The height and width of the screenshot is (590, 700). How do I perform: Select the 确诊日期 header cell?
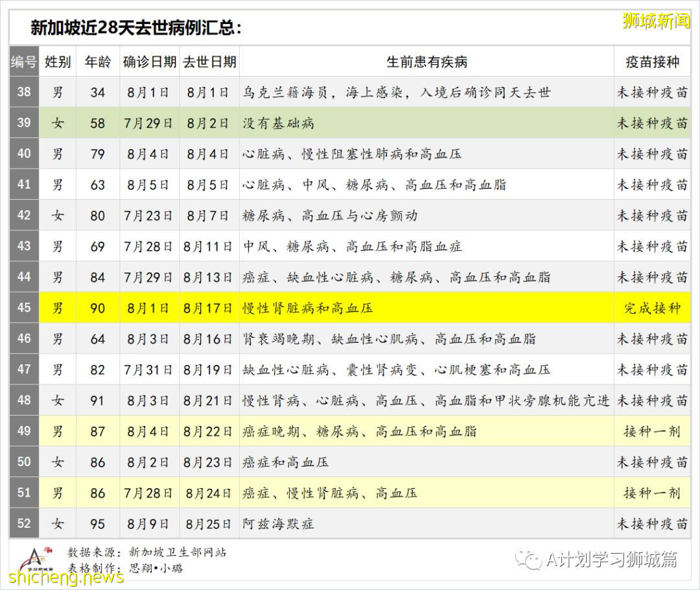point(149,62)
